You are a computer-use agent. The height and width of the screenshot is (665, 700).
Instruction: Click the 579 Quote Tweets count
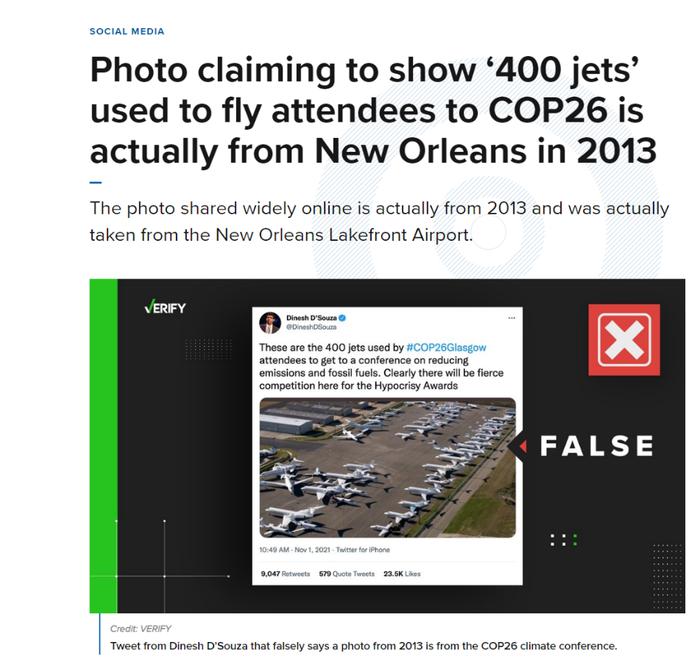click(x=346, y=574)
